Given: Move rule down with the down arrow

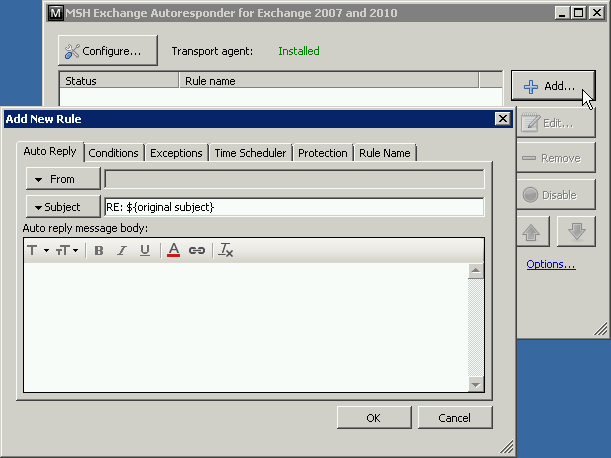Looking at the screenshot, I should coord(576,232).
